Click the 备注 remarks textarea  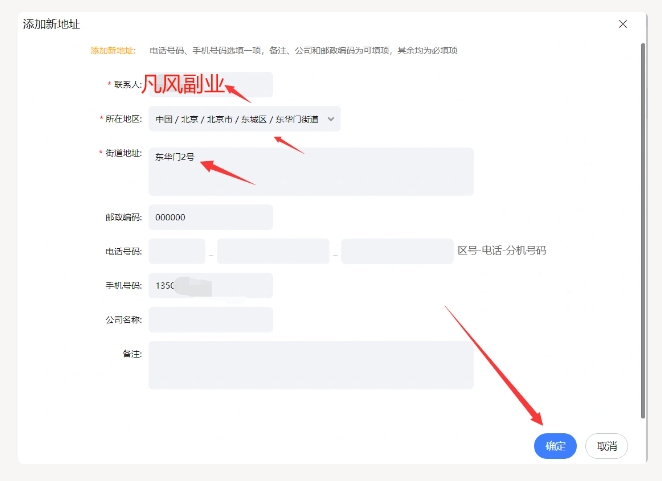coord(311,365)
